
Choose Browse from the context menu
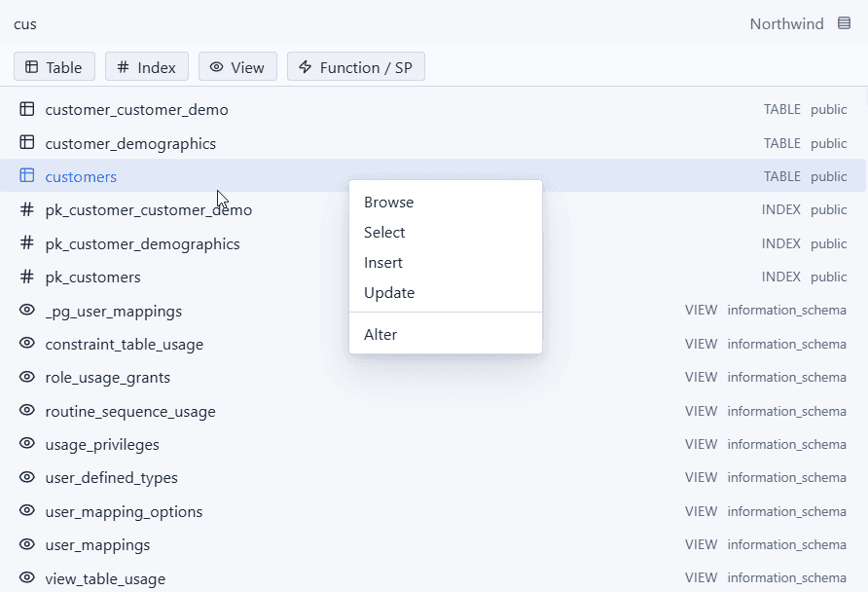(x=446, y=203)
